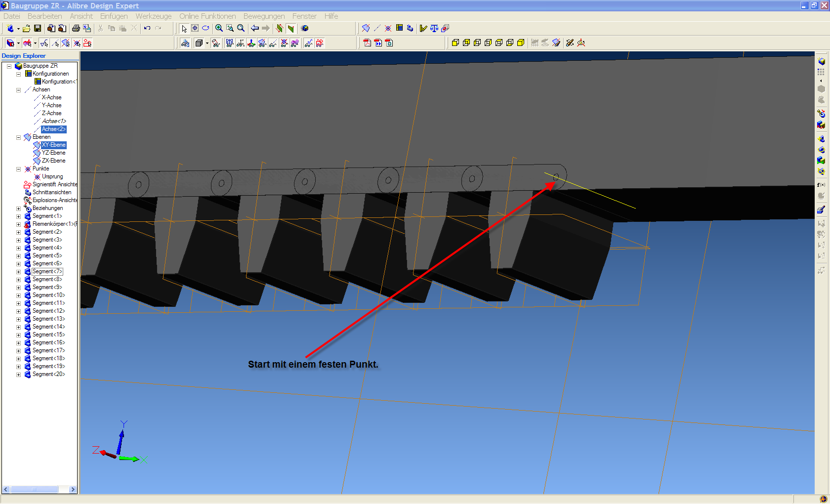Viewport: 830px width, 504px height.
Task: Select Schnittansichten in Design Explorer
Action: coord(52,192)
